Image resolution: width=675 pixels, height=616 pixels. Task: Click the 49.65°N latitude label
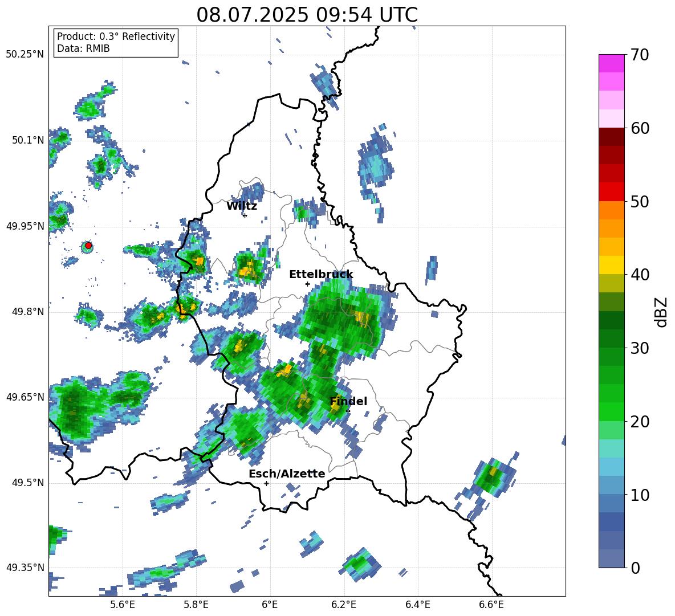[25, 397]
